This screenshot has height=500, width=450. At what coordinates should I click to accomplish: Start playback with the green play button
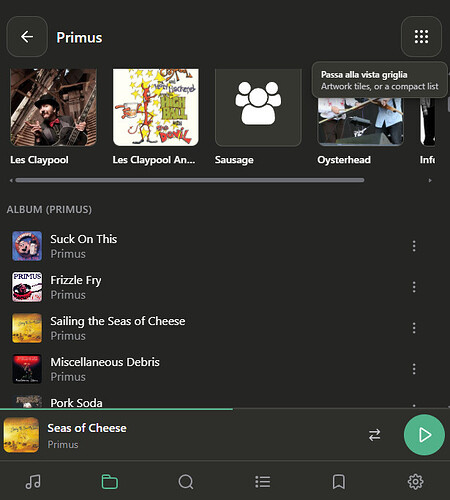coord(424,435)
